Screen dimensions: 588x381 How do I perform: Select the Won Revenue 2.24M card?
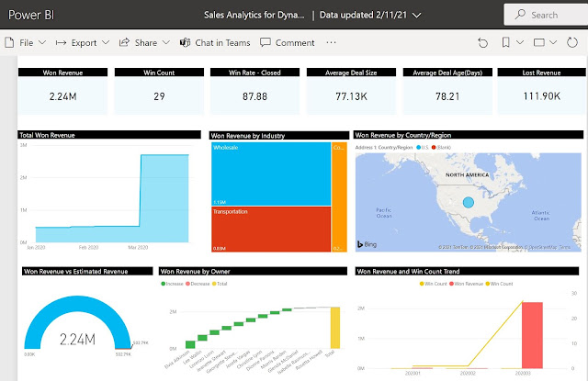tap(63, 91)
